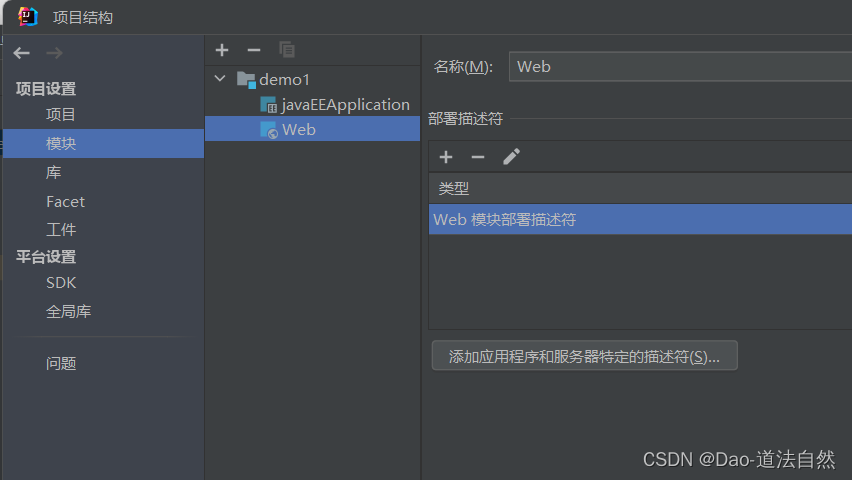
Task: Add a deployment descriptor with plus
Action: click(446, 157)
